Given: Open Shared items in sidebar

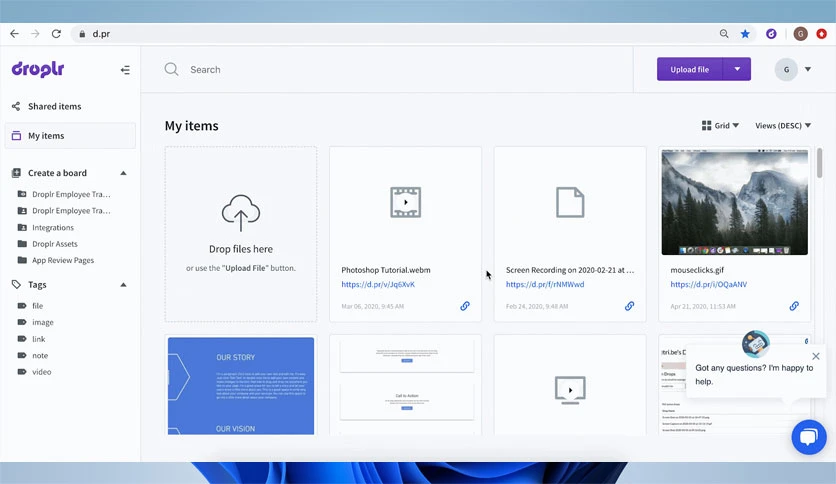Looking at the screenshot, I should click(54, 107).
